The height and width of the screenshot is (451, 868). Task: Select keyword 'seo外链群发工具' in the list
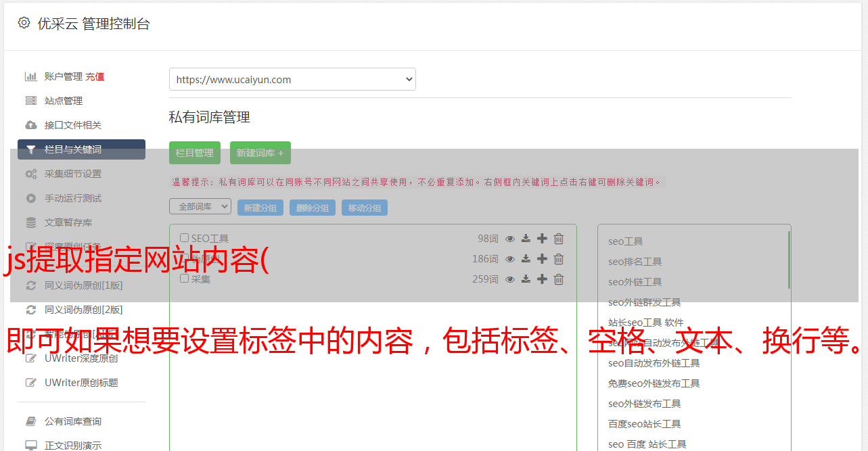click(645, 302)
